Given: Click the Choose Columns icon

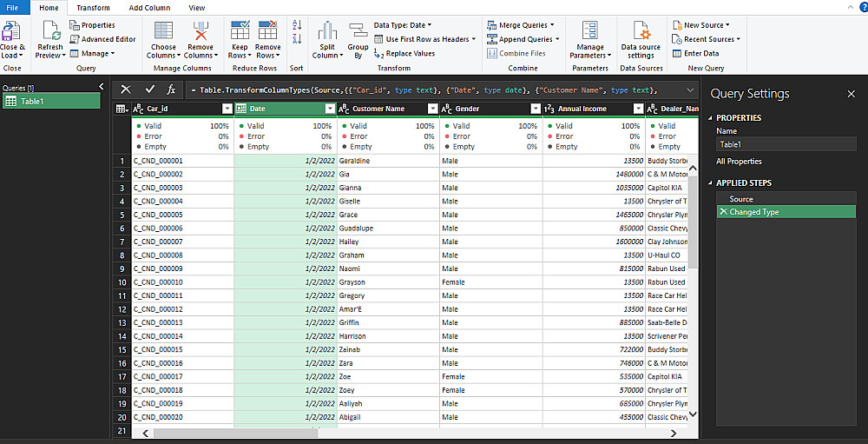Looking at the screenshot, I should tap(163, 30).
